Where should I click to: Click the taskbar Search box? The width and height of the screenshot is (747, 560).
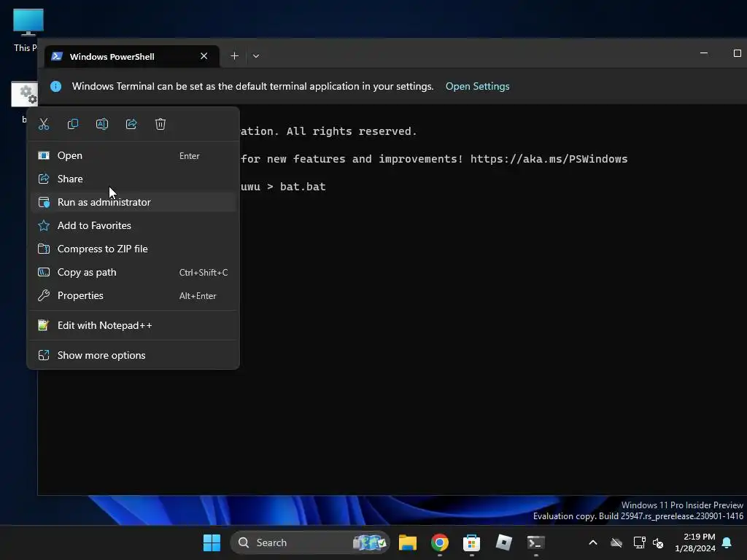click(x=310, y=542)
